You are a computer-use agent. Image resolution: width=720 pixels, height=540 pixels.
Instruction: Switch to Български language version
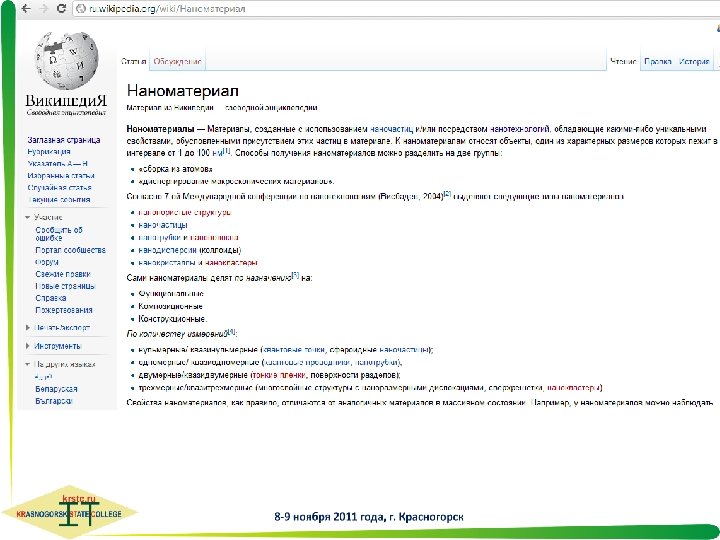(x=54, y=400)
